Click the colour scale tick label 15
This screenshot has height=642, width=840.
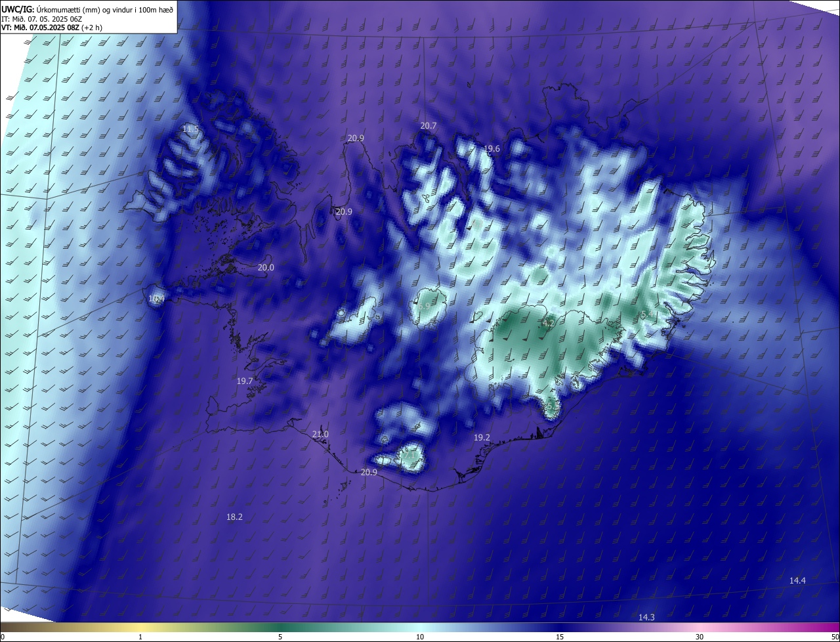pos(560,637)
